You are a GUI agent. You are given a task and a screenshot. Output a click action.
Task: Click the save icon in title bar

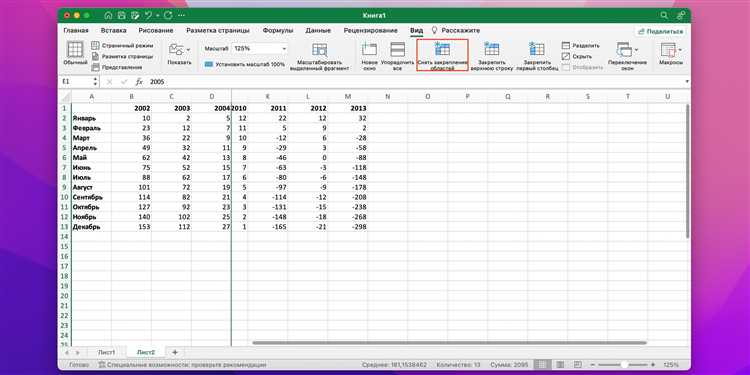coord(121,15)
